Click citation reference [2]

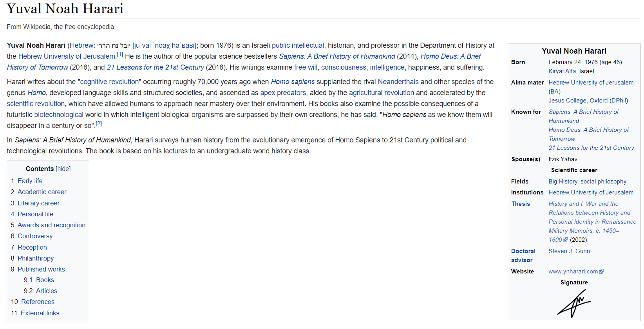coord(99,124)
